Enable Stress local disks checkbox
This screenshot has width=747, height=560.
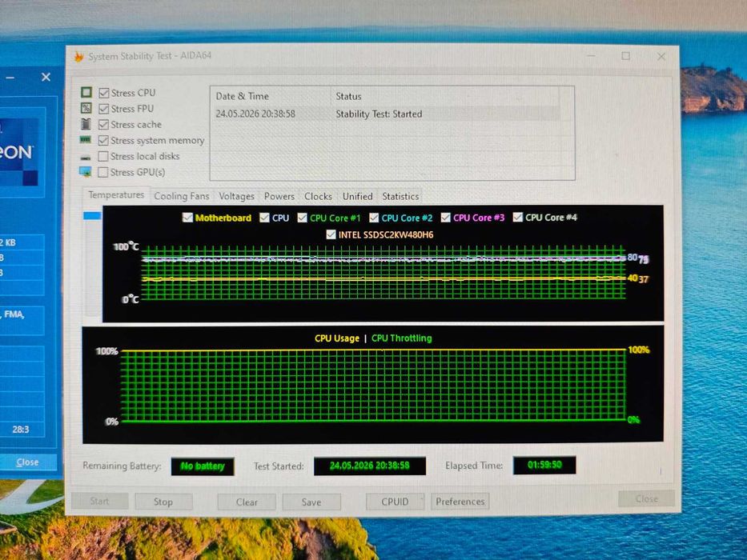pyautogui.click(x=103, y=156)
